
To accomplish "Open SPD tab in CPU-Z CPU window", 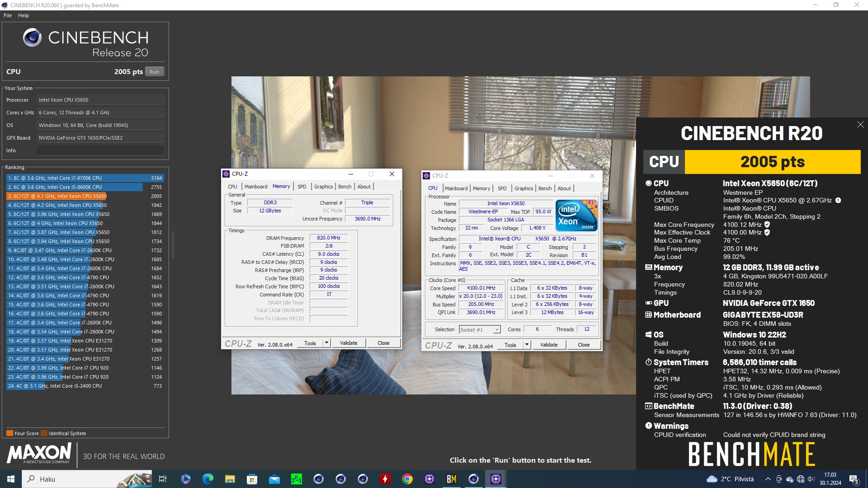I will point(502,188).
